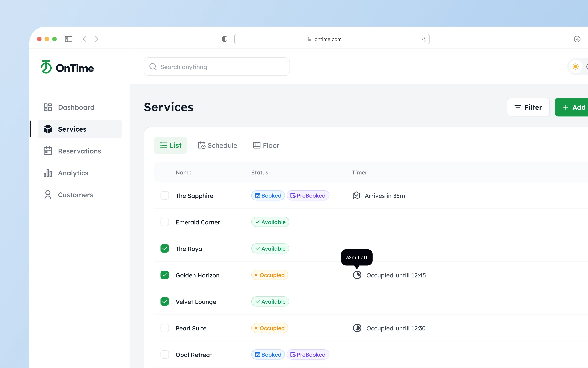Switch to the Schedule view tab

pyautogui.click(x=217, y=145)
